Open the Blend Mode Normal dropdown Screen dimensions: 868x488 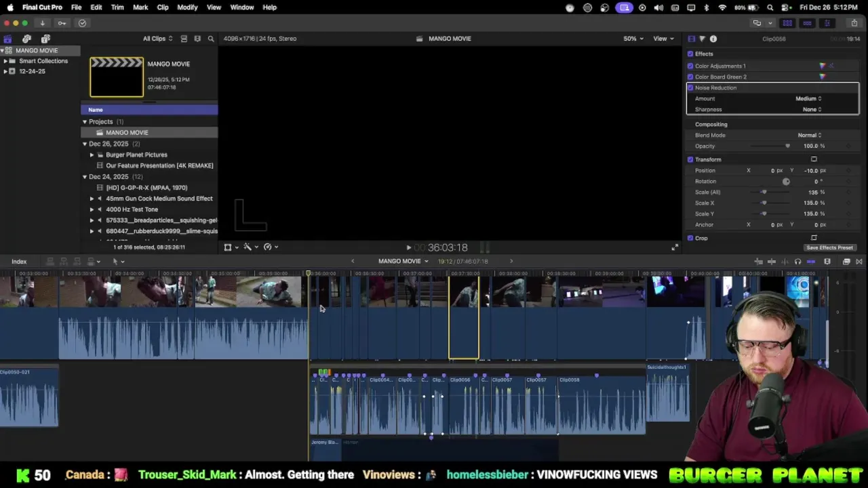tap(809, 135)
